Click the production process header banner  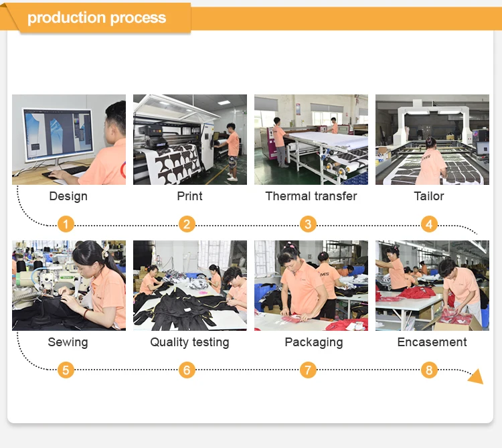coord(96,17)
